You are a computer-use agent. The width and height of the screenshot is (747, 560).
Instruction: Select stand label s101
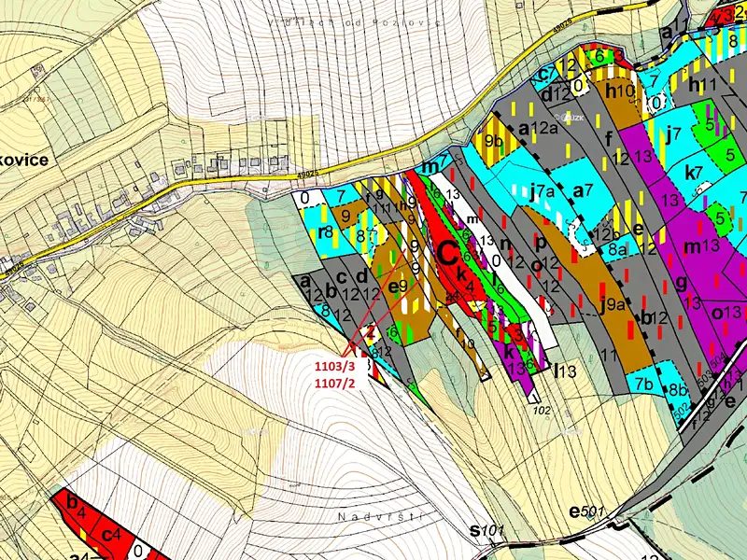point(486,530)
